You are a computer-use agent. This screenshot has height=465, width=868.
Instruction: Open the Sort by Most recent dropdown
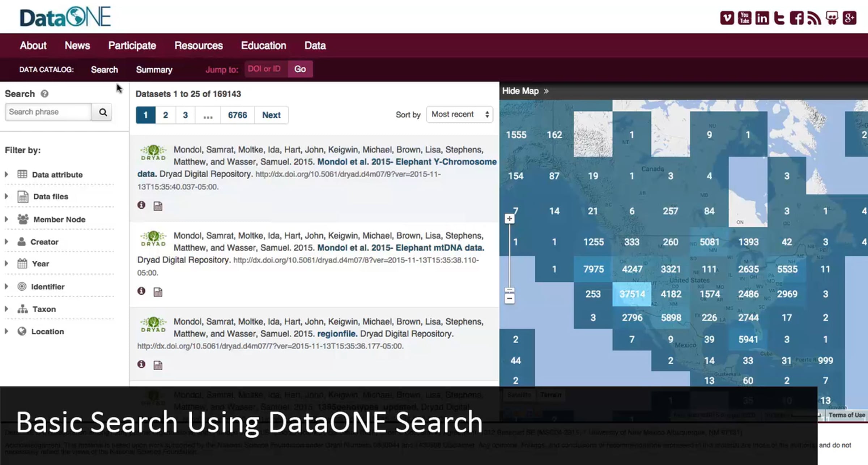tap(459, 115)
